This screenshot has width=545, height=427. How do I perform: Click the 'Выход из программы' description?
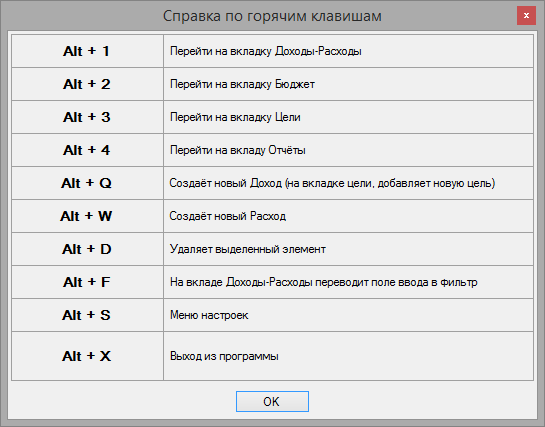pos(224,356)
